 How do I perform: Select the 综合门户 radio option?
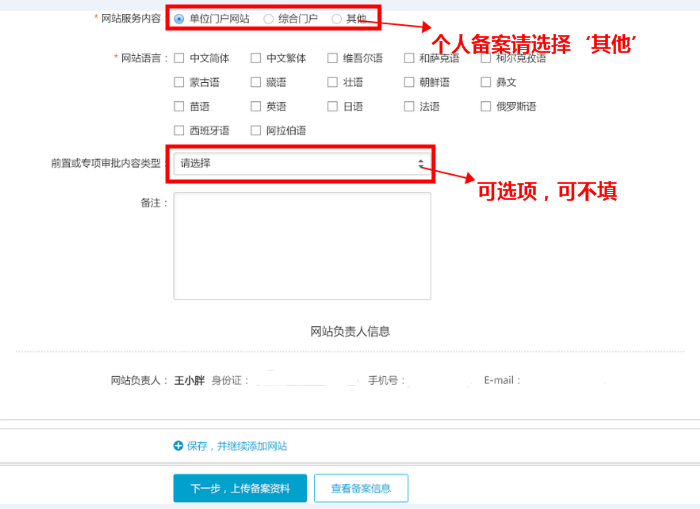tap(268, 19)
